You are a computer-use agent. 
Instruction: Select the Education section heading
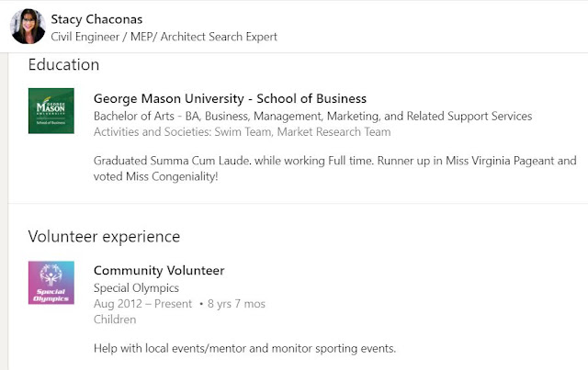(63, 64)
